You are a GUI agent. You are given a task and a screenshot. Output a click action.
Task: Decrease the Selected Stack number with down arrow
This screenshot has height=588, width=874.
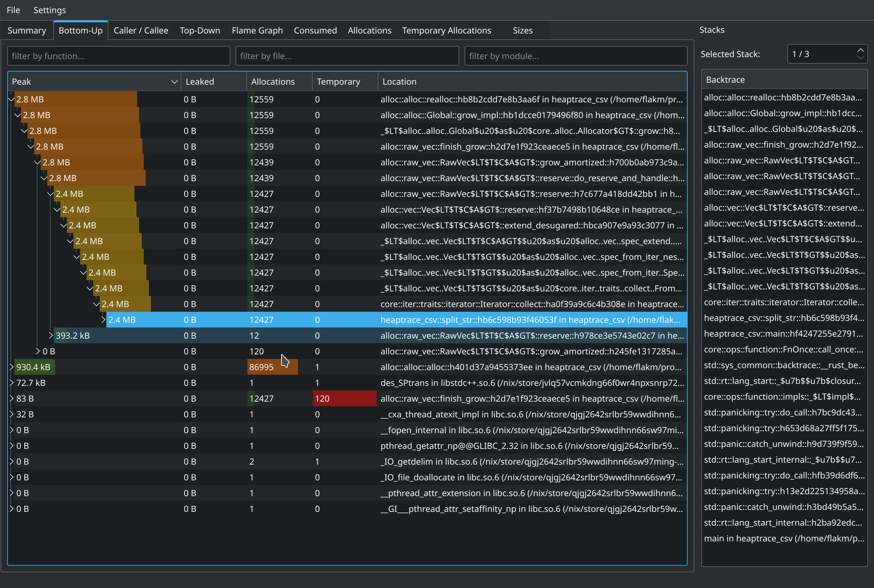861,58
